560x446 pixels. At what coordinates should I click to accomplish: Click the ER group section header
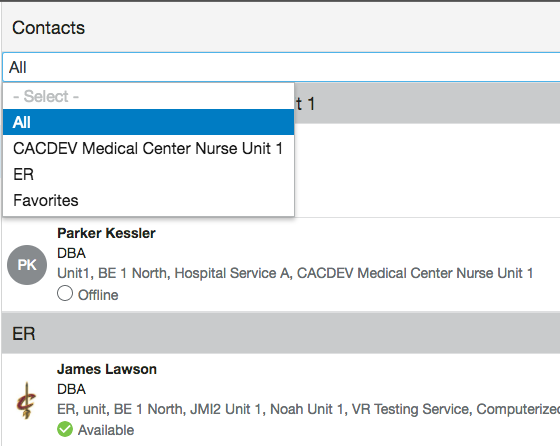281,334
